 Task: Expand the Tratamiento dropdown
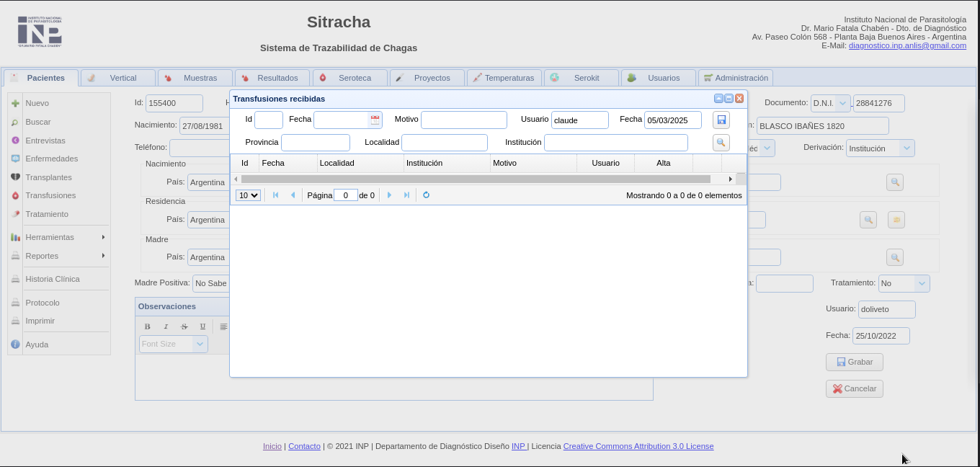pos(922,284)
